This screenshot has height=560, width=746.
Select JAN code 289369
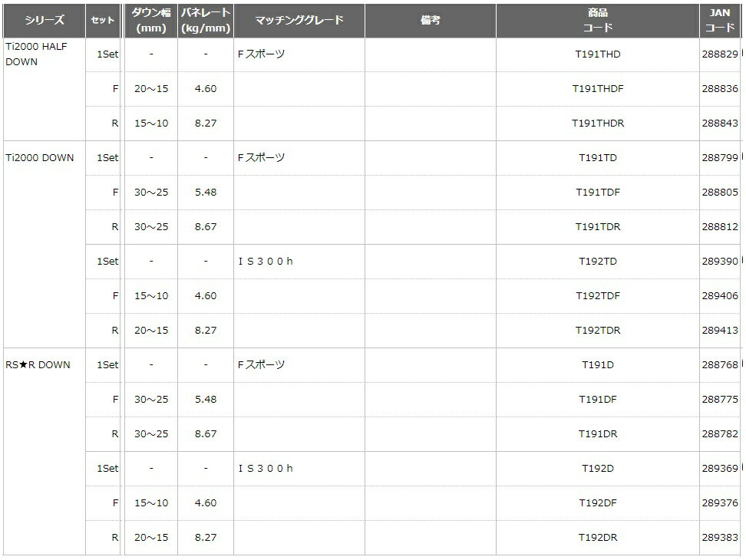pyautogui.click(x=719, y=469)
